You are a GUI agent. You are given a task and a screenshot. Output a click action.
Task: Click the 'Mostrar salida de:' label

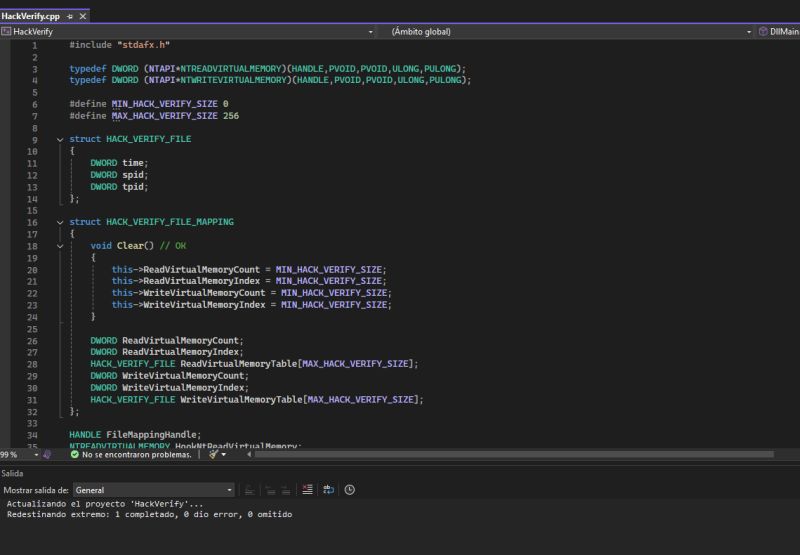36,490
